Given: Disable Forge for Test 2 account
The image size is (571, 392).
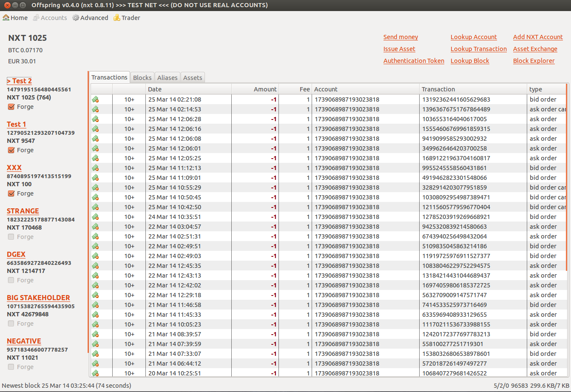Looking at the screenshot, I should (x=11, y=107).
